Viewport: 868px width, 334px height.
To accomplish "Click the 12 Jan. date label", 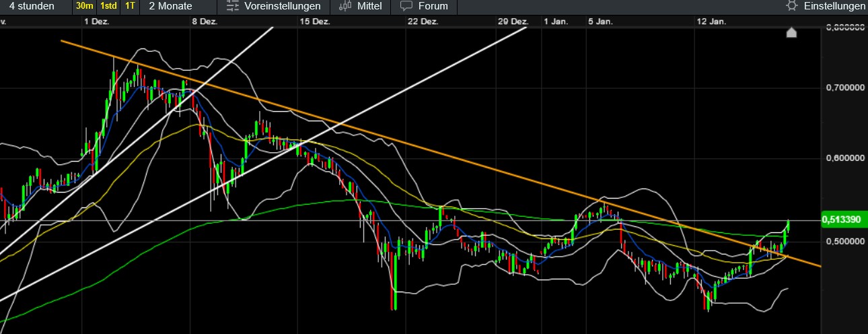I will point(711,22).
